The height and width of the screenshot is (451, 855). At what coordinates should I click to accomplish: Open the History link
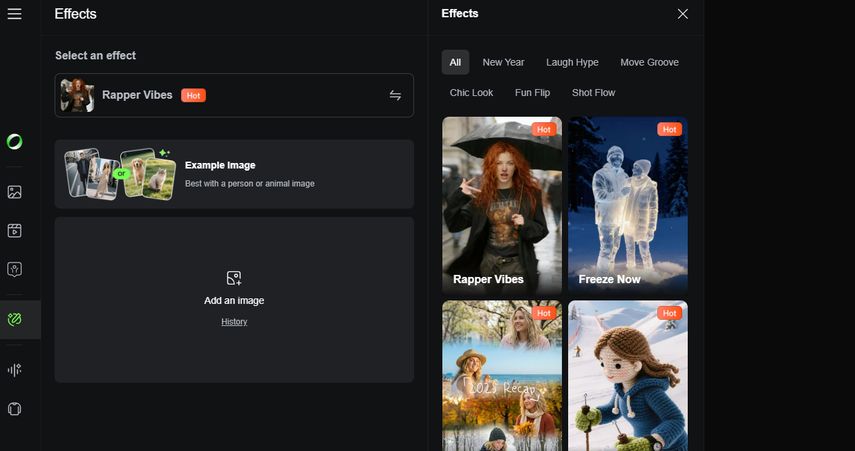(x=234, y=322)
